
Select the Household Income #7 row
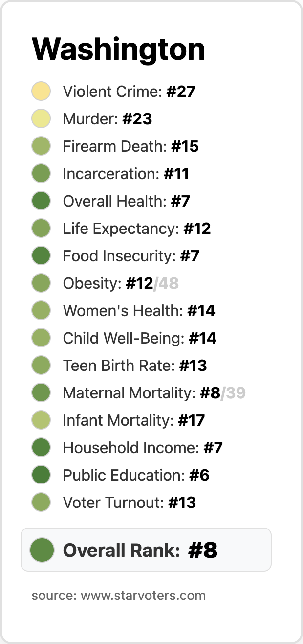[x=143, y=448]
